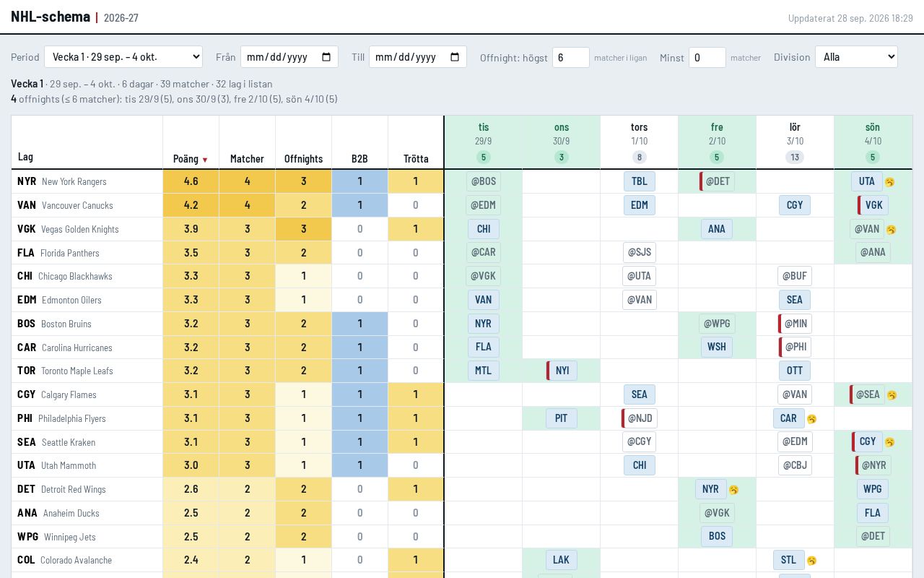Edit the Minst matcher value field
Screen dimensions: 924x578
point(707,58)
